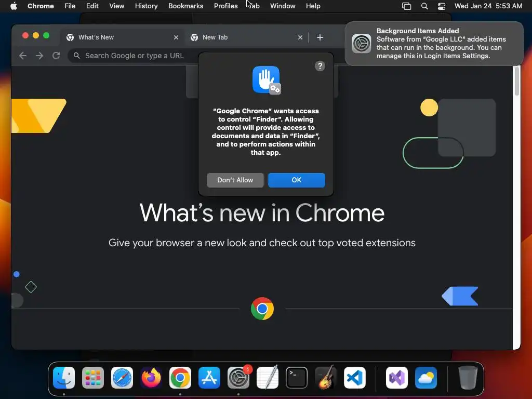Screen dimensions: 532x399
Task: Confirm Finder access with the OK button
Action: point(297,180)
